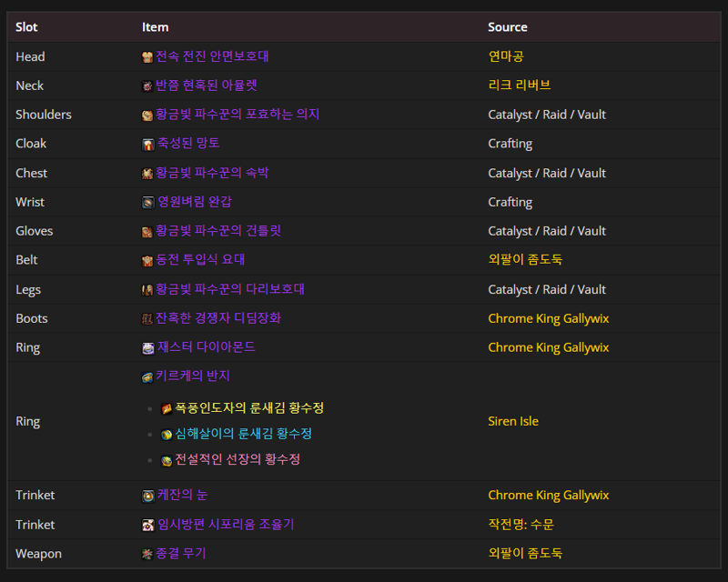Click the Crafting source in Wrist row
Screen dimensions: 728x582
pos(511,203)
